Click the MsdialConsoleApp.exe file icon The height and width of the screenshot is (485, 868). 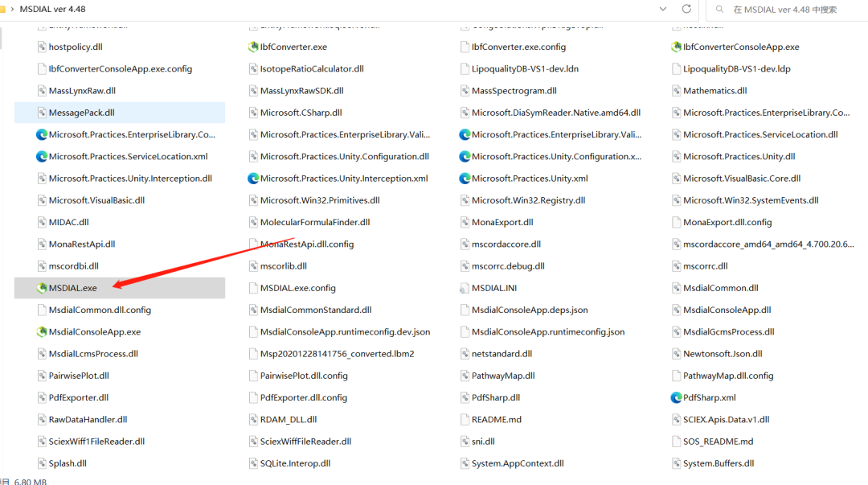[42, 332]
